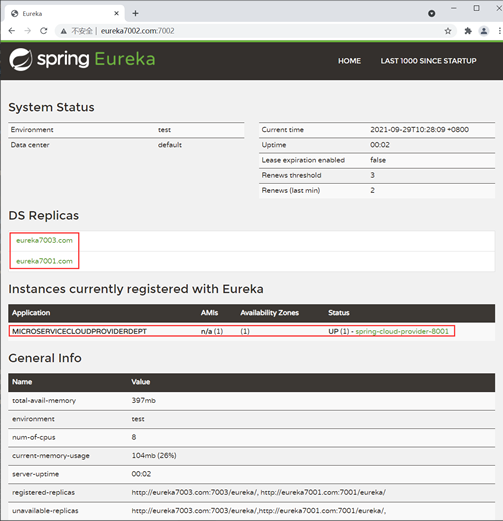The width and height of the screenshot is (503, 521).
Task: Open the spring-cloud-provider-8001 instance link
Action: pos(402,331)
